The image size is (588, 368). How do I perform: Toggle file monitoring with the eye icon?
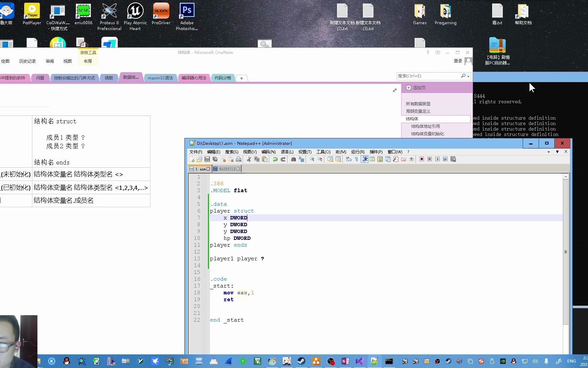click(x=412, y=159)
